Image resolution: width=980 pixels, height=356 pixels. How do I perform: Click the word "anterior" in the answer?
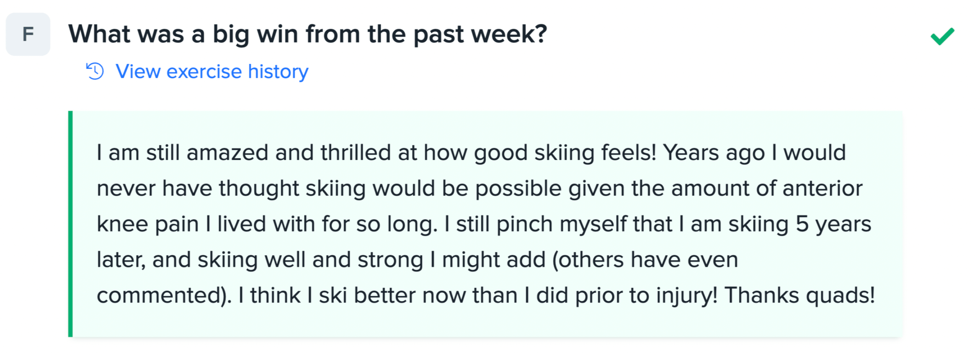point(822,188)
